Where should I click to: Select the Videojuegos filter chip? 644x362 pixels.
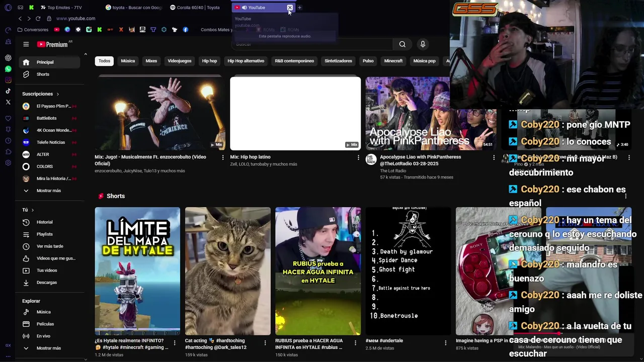click(x=180, y=61)
